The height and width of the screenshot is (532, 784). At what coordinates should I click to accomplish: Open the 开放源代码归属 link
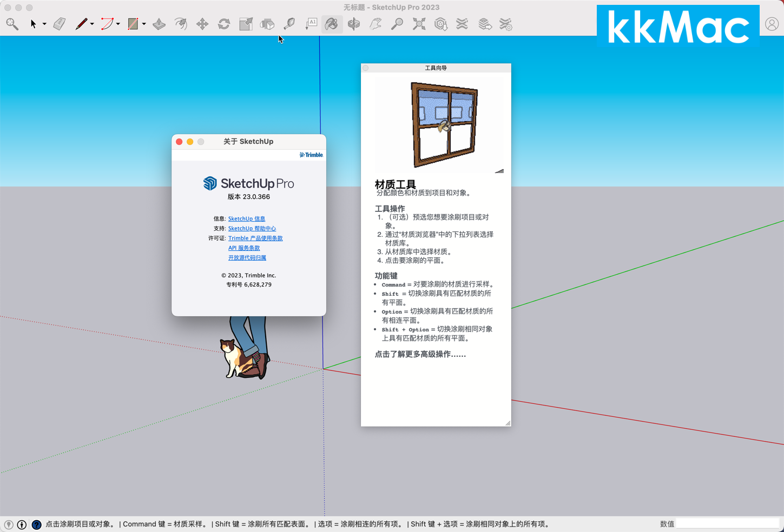click(x=247, y=257)
